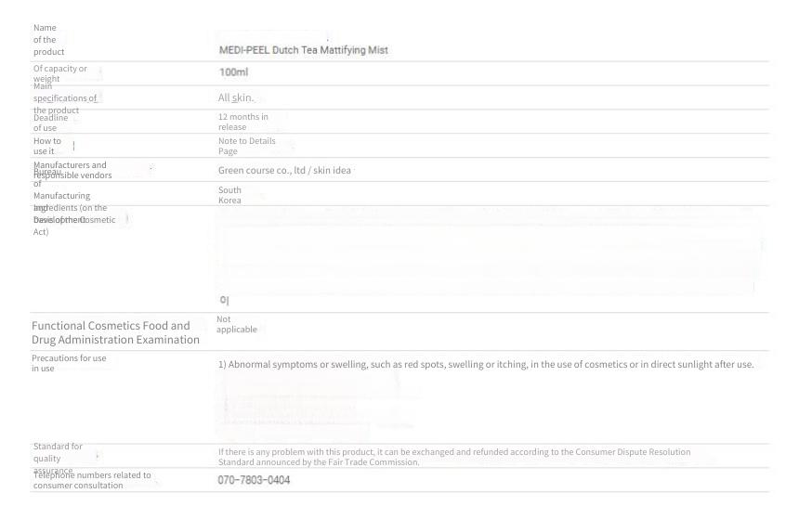The image size is (799, 532).
Task: Click the 'Not applicable' value
Action: (x=236, y=324)
